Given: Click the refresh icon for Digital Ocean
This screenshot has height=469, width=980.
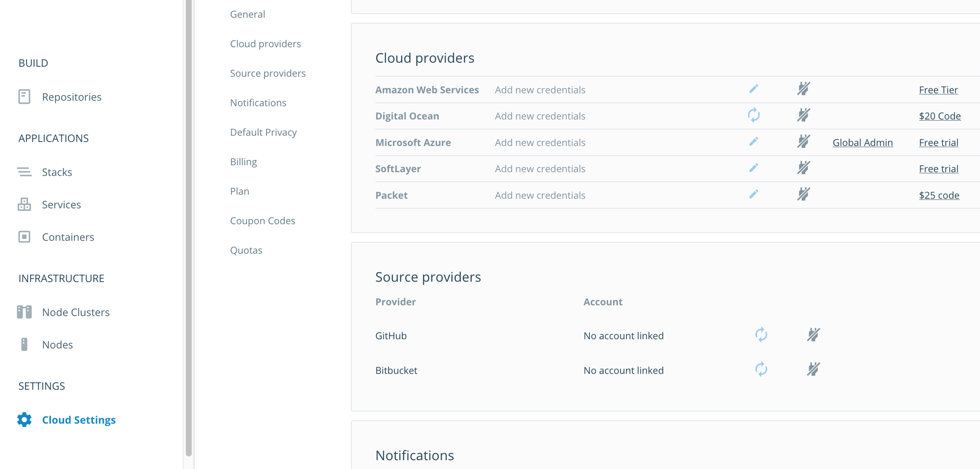Looking at the screenshot, I should (753, 115).
